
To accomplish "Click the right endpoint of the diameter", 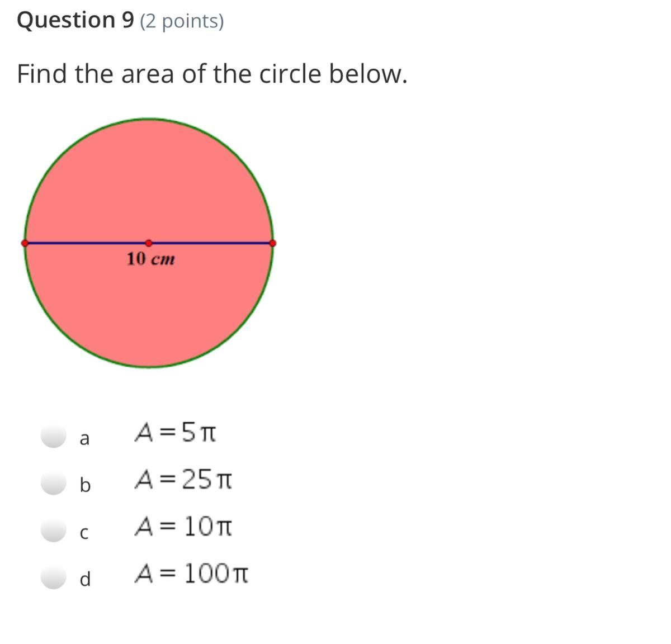I will point(272,243).
